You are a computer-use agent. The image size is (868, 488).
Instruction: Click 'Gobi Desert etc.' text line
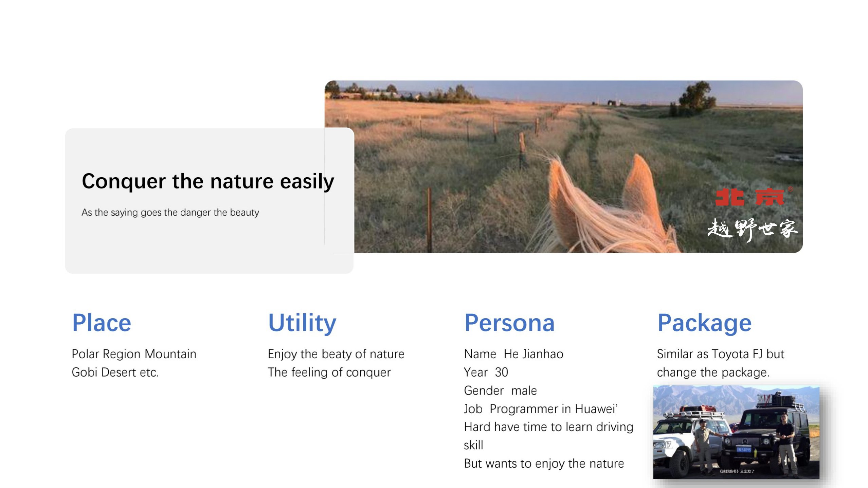115,373
